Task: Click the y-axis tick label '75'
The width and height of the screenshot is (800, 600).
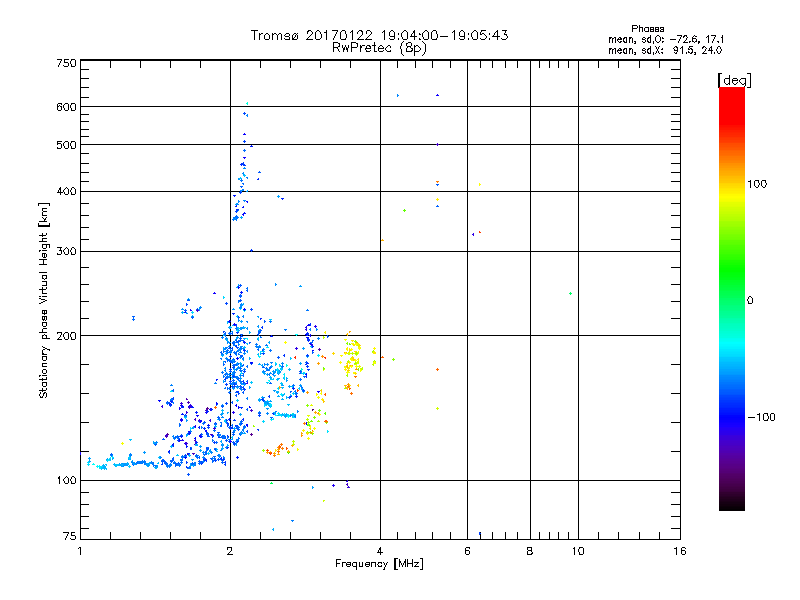Action: (x=70, y=536)
